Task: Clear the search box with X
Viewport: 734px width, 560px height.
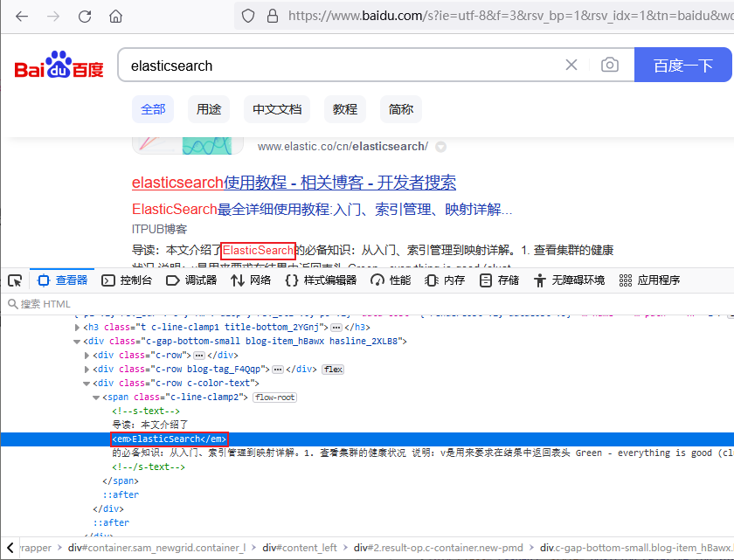Action: [x=571, y=65]
